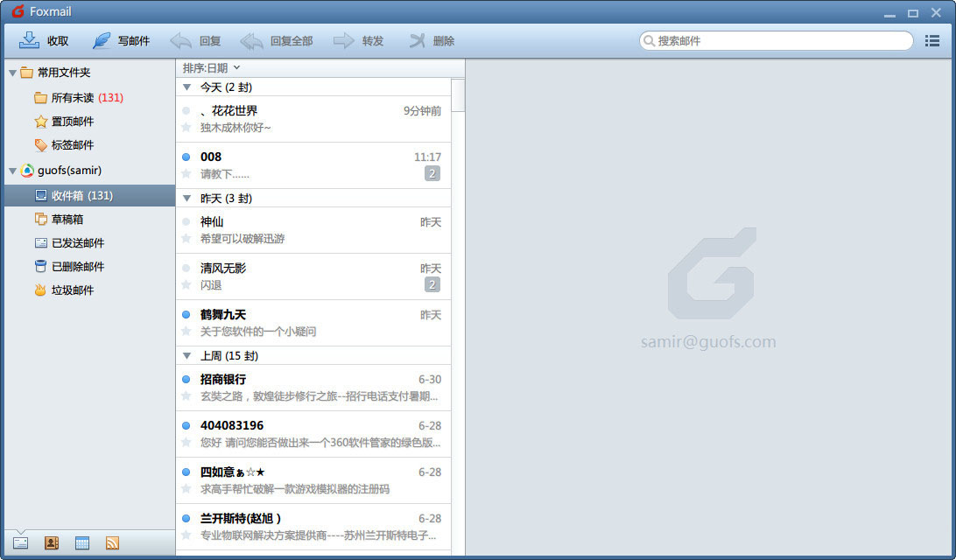
Task: Click the 所有未读 folder icon
Action: click(x=41, y=97)
